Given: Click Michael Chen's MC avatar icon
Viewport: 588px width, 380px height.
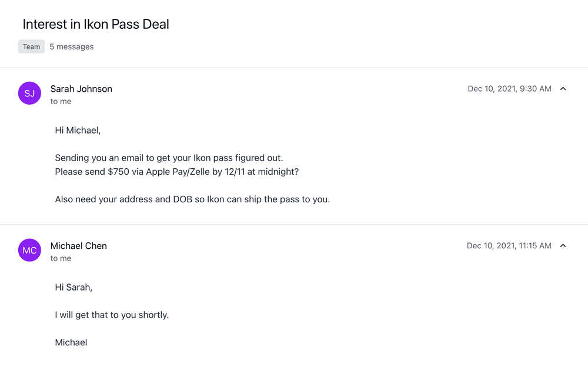Looking at the screenshot, I should click(x=29, y=251).
